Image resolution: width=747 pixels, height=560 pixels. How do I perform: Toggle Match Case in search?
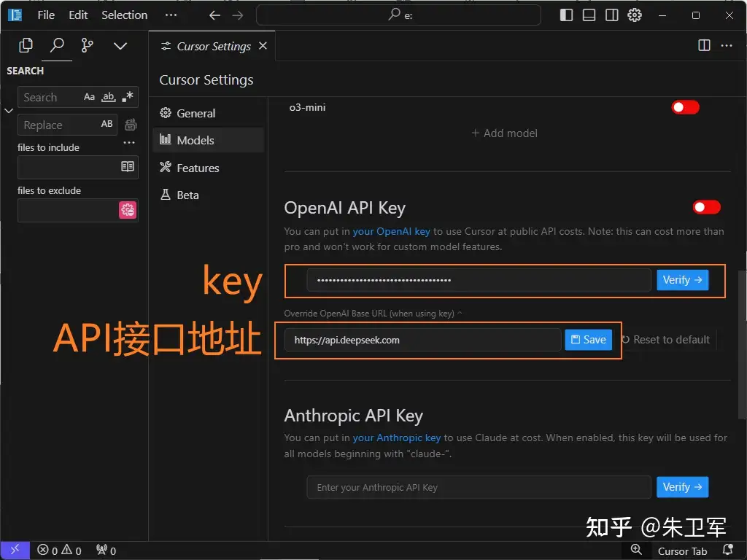click(x=89, y=97)
